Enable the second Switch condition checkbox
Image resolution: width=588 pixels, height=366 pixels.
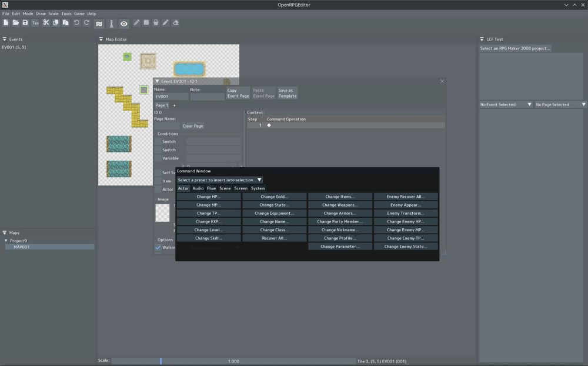click(158, 150)
